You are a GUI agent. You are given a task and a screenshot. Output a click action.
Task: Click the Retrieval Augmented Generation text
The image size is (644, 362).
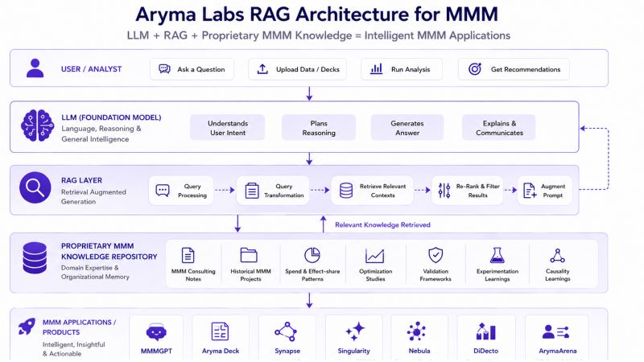point(93,196)
